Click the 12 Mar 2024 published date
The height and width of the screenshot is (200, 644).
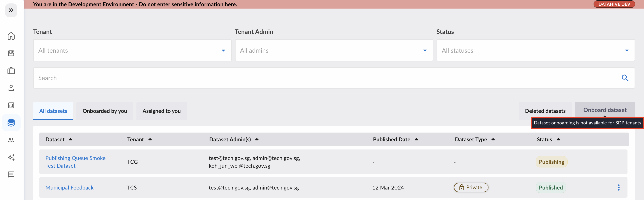[x=388, y=188]
